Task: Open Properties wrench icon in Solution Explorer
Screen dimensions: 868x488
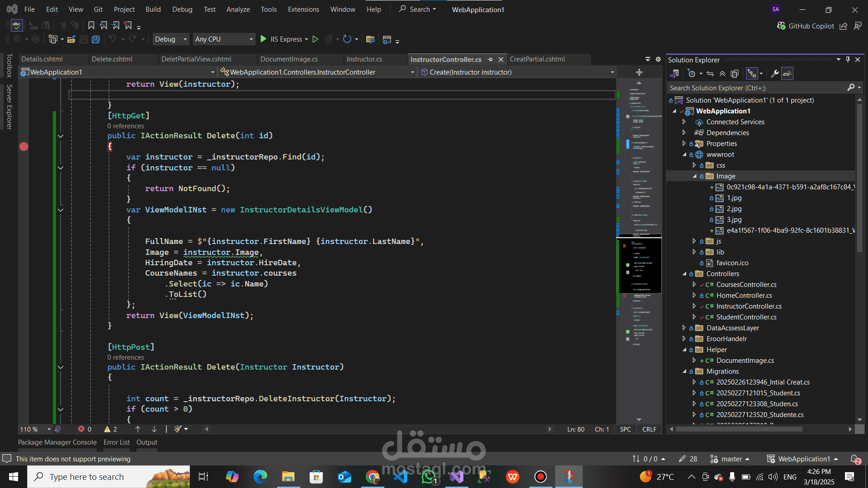Action: (x=774, y=74)
